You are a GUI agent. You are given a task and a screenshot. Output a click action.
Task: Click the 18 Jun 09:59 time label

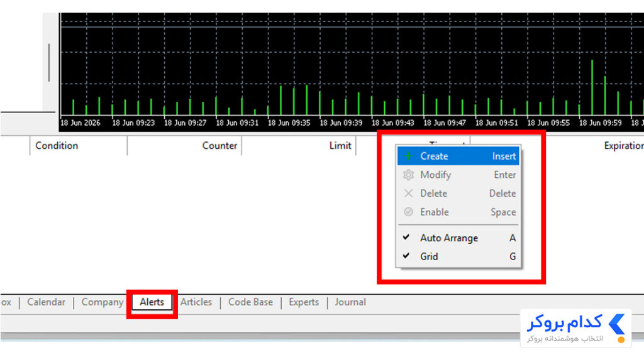pyautogui.click(x=600, y=123)
